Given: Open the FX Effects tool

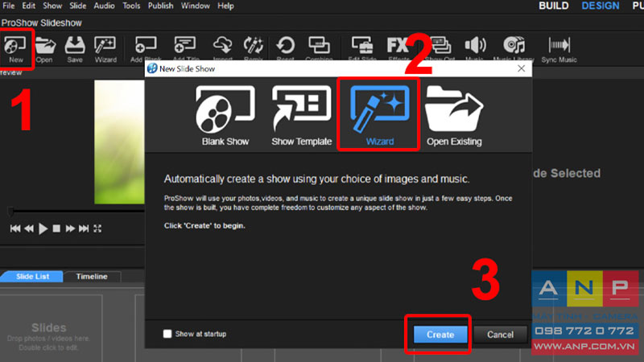Looking at the screenshot, I should [398, 49].
